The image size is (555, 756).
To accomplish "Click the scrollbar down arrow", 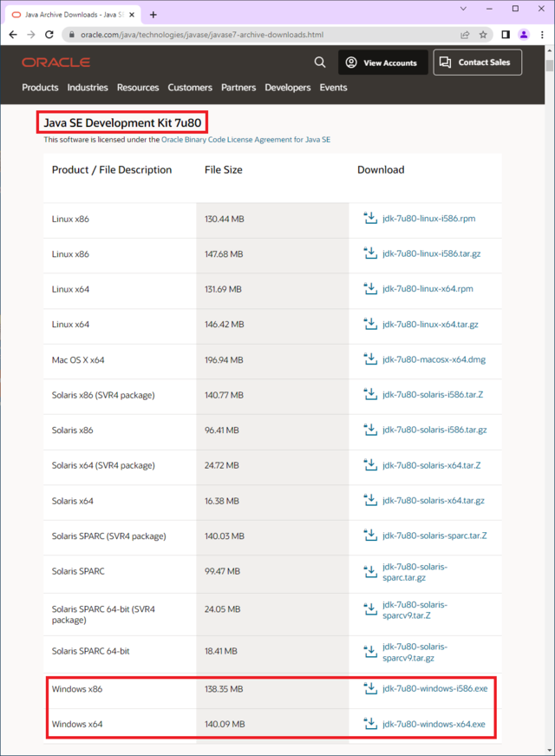I will [x=550, y=751].
